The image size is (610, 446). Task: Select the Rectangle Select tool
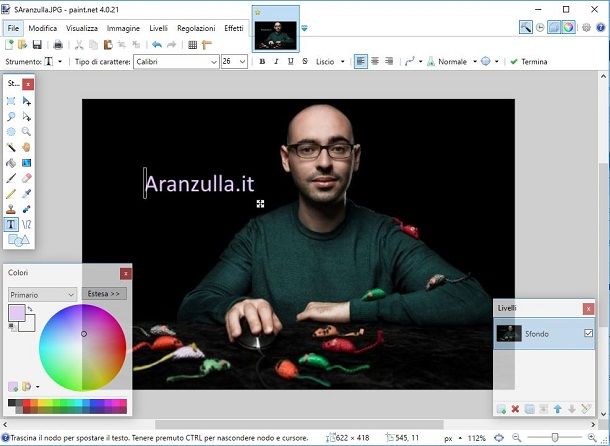tap(11, 101)
